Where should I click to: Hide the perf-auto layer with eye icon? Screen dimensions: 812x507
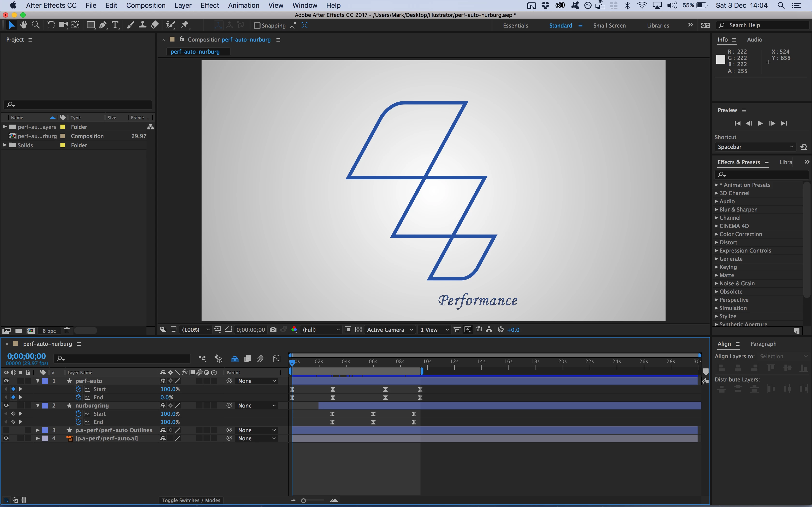tap(6, 381)
